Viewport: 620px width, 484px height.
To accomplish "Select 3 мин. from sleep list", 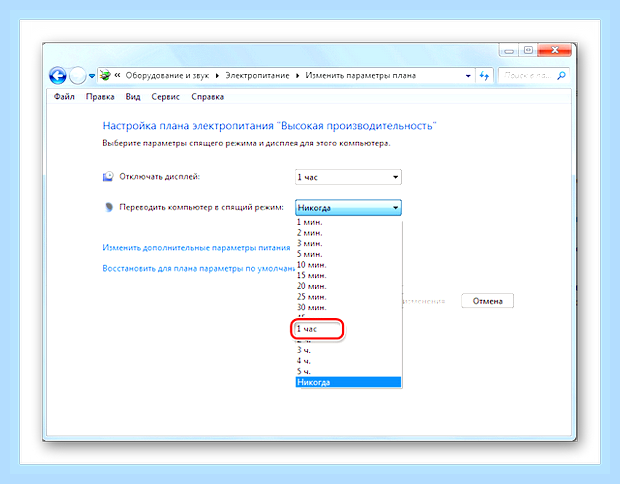I will click(348, 244).
